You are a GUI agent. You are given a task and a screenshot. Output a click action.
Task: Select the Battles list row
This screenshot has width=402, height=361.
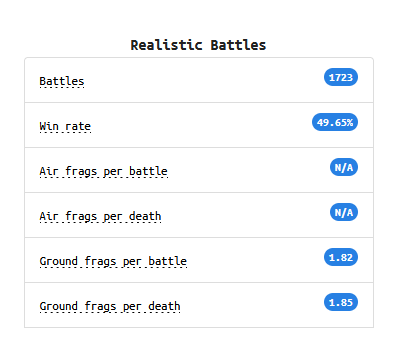click(199, 80)
